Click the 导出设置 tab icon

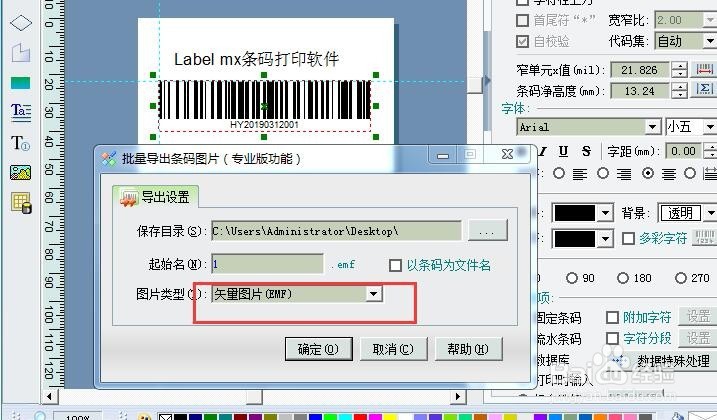click(x=128, y=198)
